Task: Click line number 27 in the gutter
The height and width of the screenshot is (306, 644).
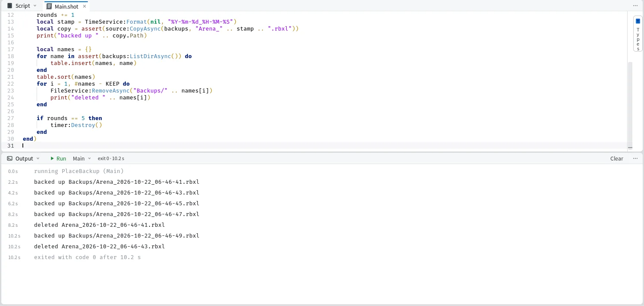Action: click(x=11, y=118)
